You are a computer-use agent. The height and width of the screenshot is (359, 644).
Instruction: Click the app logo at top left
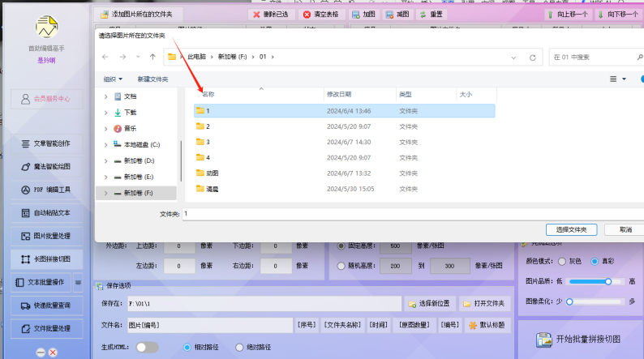click(x=46, y=28)
